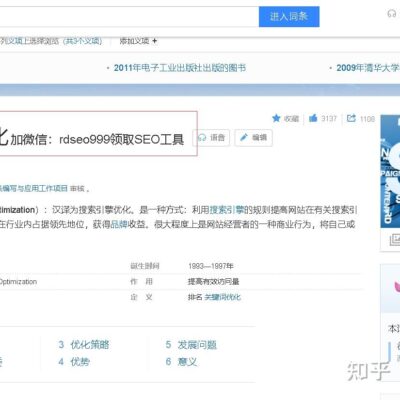
Task: Open the 品牌 hyperlink in summary
Action: click(119, 224)
